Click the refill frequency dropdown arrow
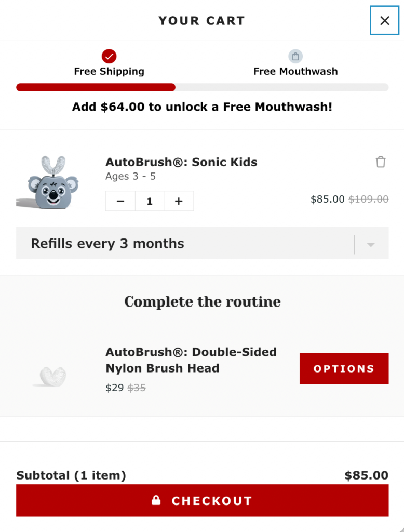The height and width of the screenshot is (532, 404). pyautogui.click(x=371, y=244)
